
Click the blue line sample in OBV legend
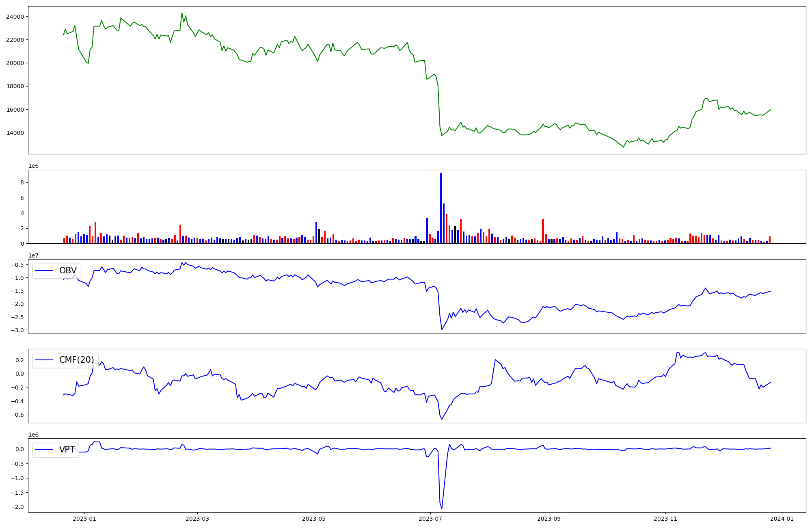(45, 270)
